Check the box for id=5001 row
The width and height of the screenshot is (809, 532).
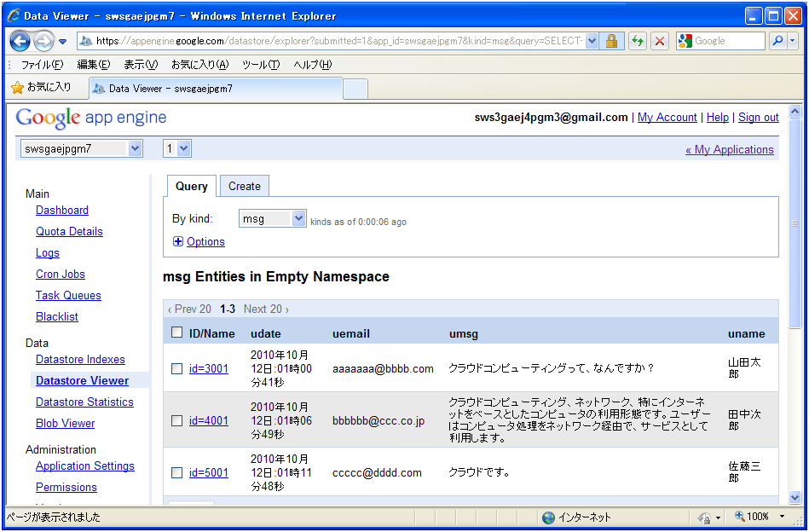[x=176, y=472]
